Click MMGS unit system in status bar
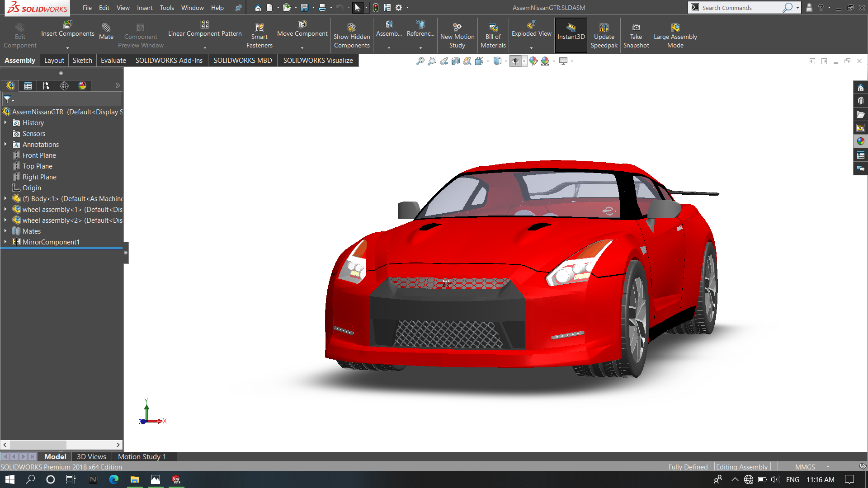 click(x=805, y=467)
